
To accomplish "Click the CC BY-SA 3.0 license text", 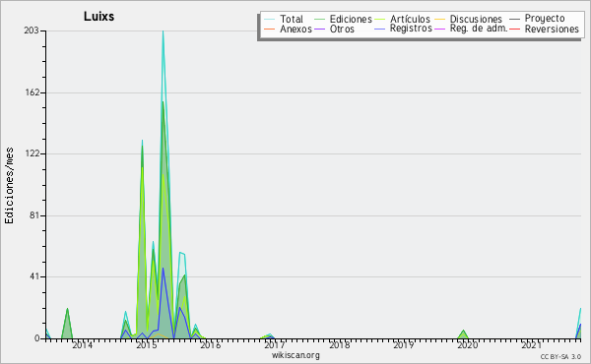I will tap(560, 356).
